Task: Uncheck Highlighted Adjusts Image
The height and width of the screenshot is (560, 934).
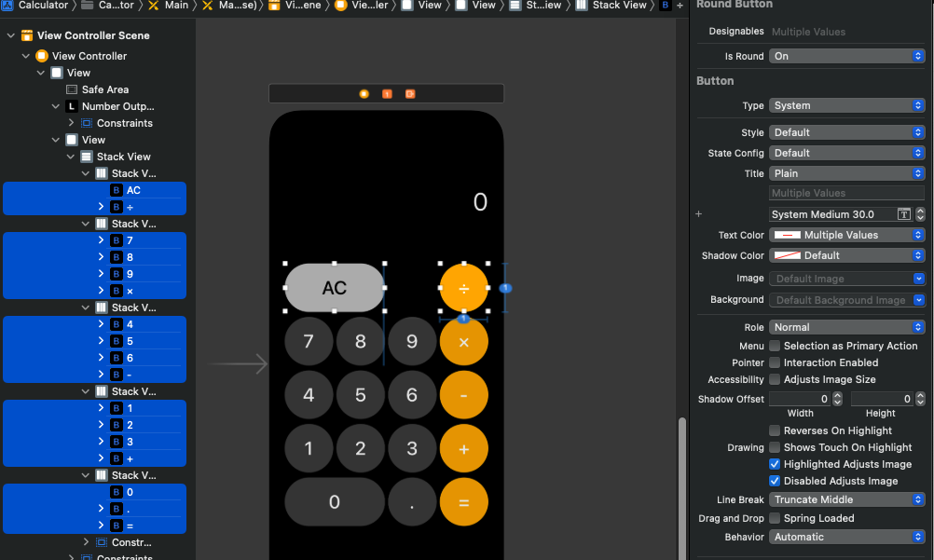Action: (775, 464)
